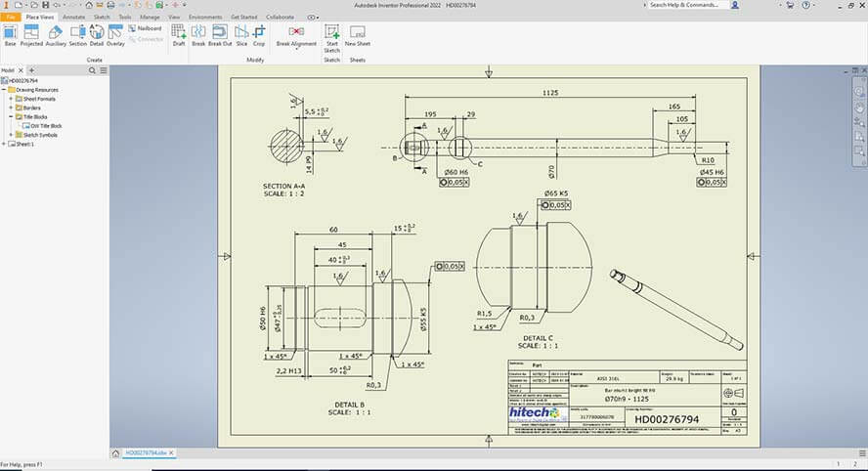
Task: Expand the Sheet:1 tree node
Action: 5,144
